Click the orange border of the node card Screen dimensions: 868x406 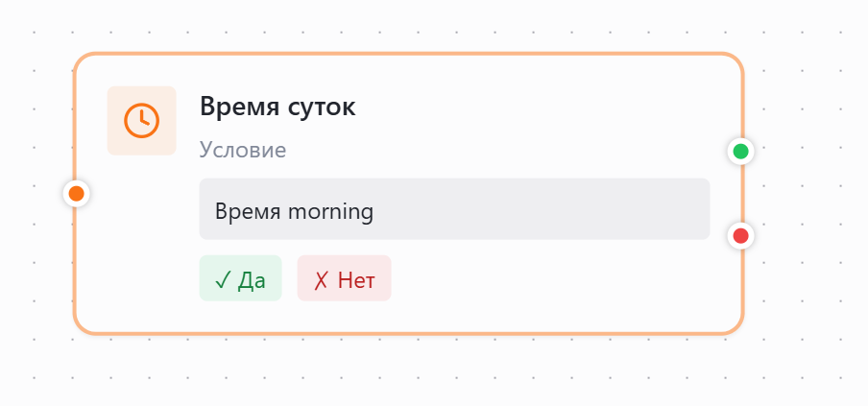[x=408, y=55]
